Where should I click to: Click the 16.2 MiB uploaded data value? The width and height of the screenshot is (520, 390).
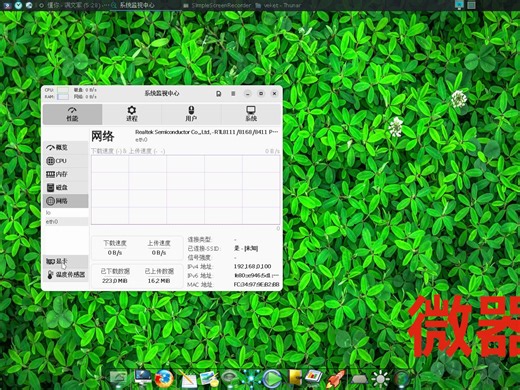point(159,281)
